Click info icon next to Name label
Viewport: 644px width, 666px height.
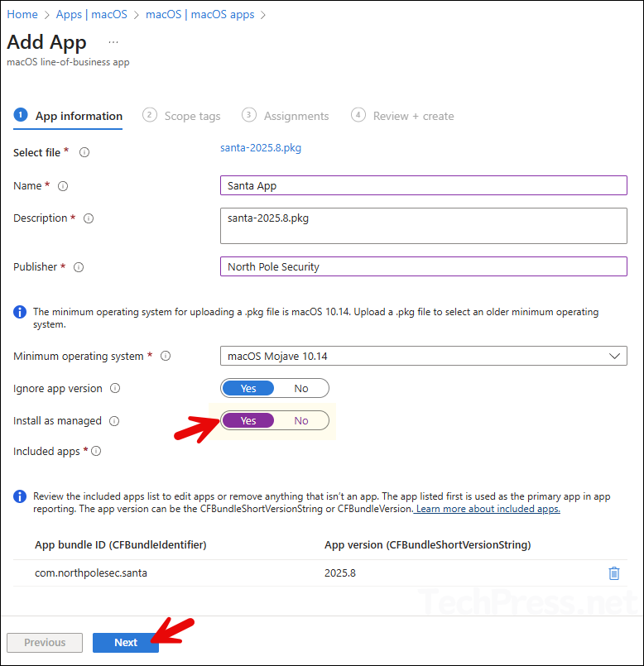click(x=63, y=186)
